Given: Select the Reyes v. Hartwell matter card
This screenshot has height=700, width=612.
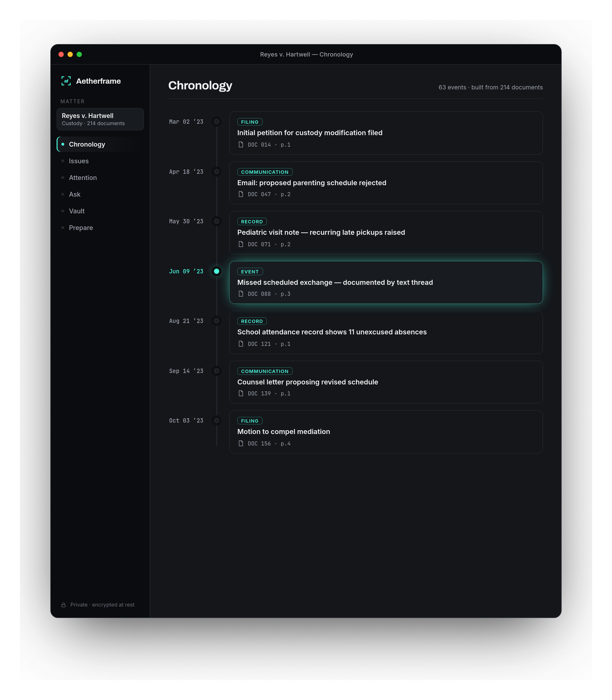Looking at the screenshot, I should click(100, 119).
